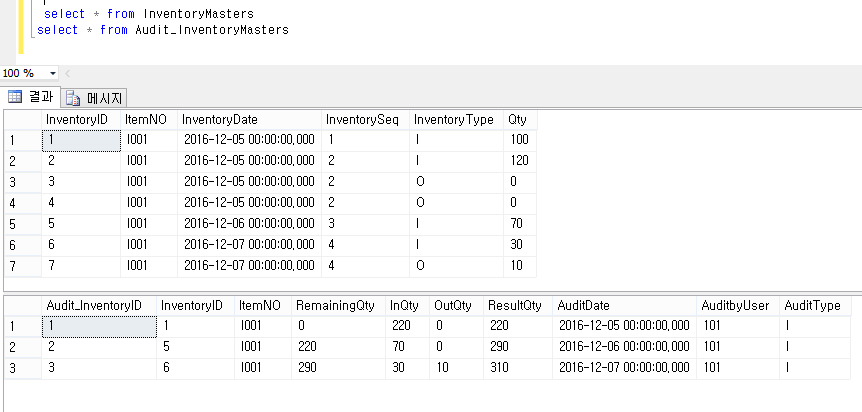Select the InventorySeq column header

click(x=364, y=120)
